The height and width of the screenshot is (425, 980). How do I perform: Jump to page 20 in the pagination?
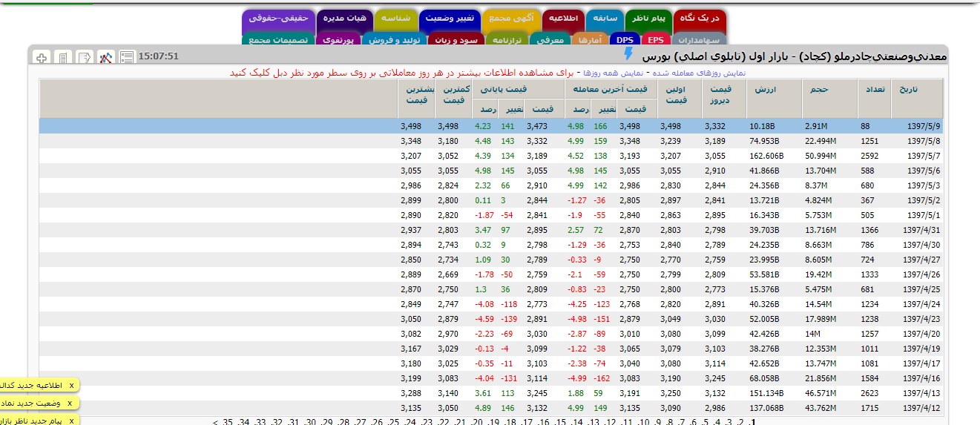477,422
